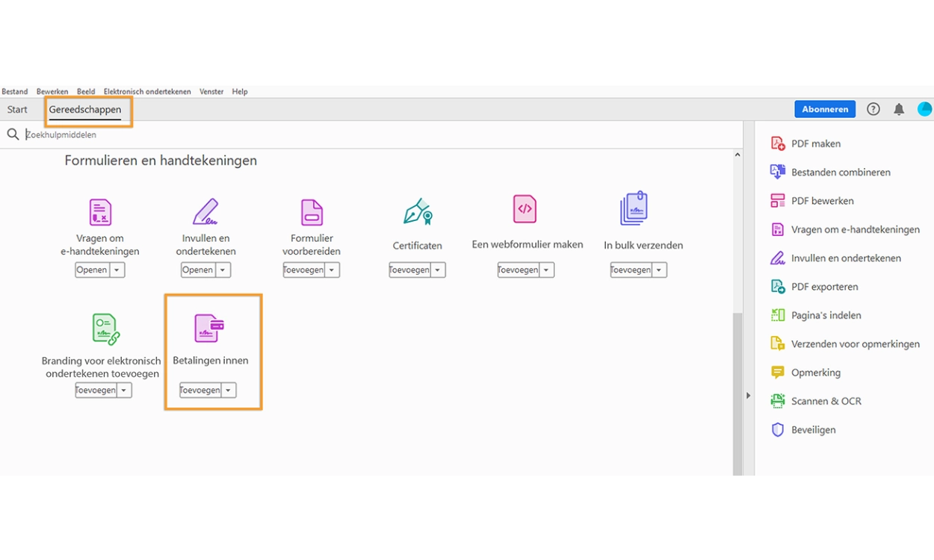Click the Branding voor elektronisch ondertekenen icon
Image resolution: width=934 pixels, height=560 pixels.
pos(105,329)
